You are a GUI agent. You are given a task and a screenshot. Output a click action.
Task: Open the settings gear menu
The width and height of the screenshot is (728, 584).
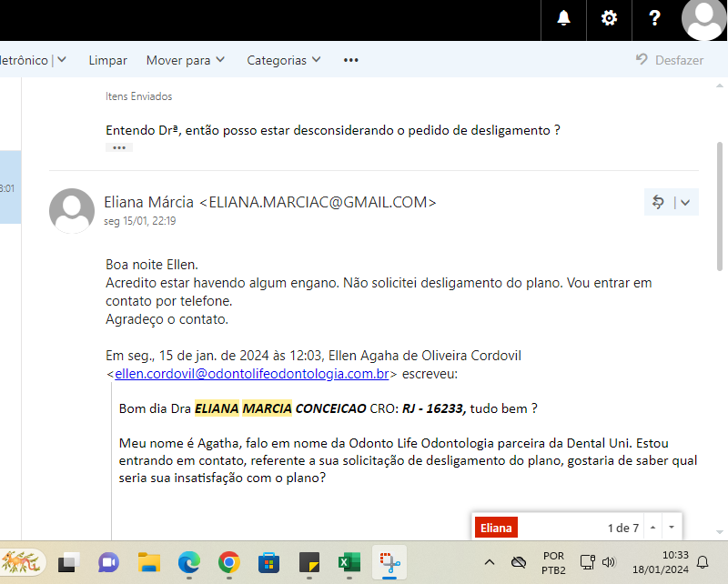609,18
